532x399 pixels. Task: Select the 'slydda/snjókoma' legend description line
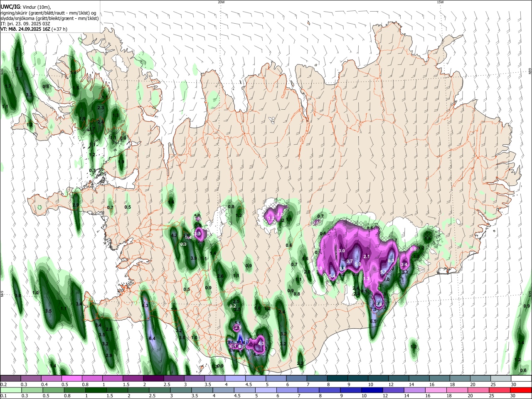49,18
